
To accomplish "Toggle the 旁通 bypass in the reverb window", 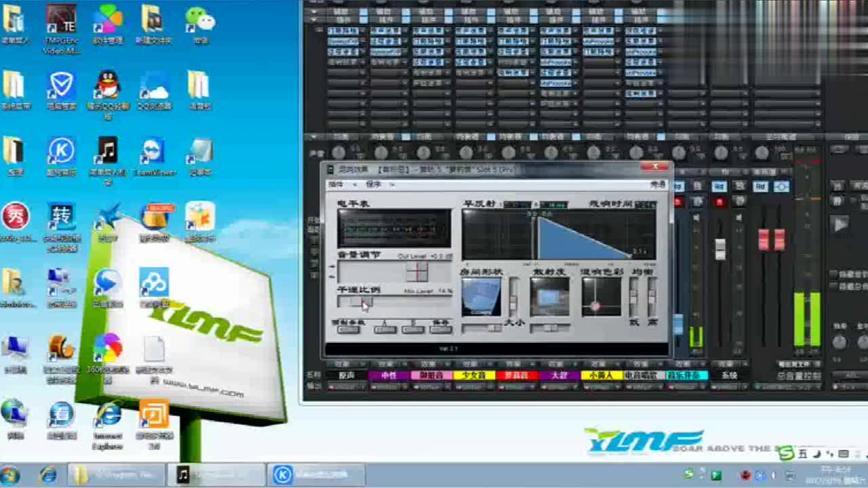I will point(658,184).
